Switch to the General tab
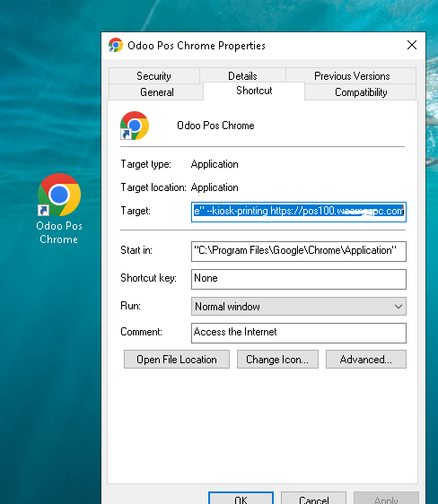This screenshot has height=504, width=438. (156, 92)
